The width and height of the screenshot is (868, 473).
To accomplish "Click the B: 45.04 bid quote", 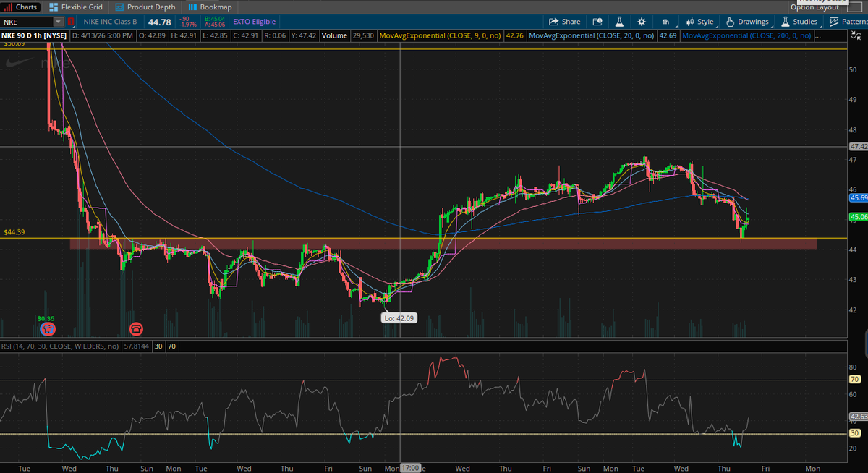I will click(216, 19).
